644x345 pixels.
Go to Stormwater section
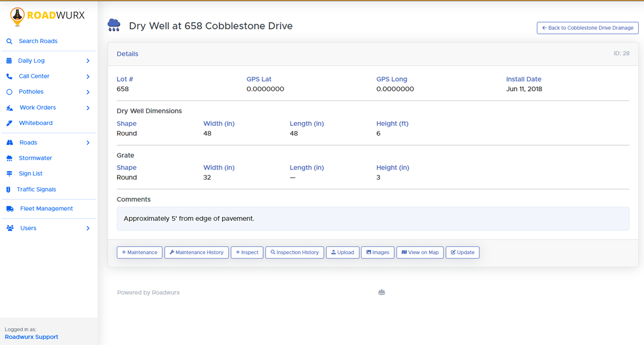click(35, 158)
